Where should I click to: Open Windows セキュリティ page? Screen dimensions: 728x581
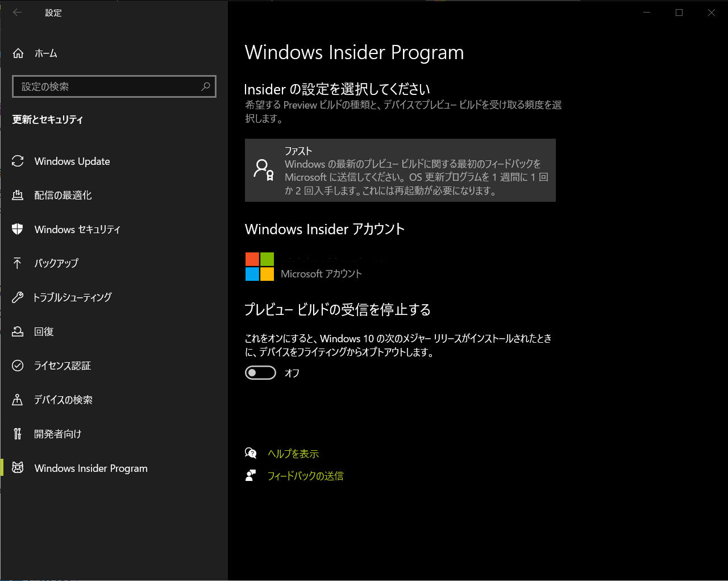click(x=114, y=229)
